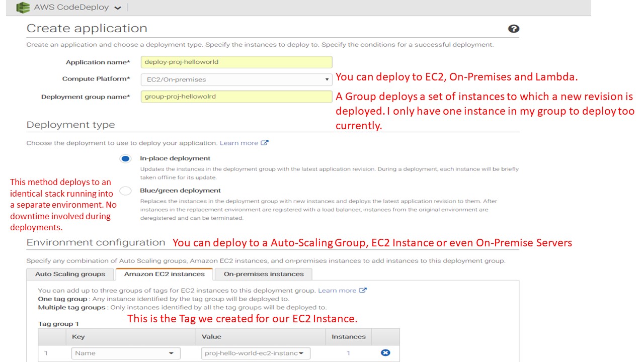Expand the AWS CodeDeploy header chevron
The height and width of the screenshot is (362, 644).
118,8
